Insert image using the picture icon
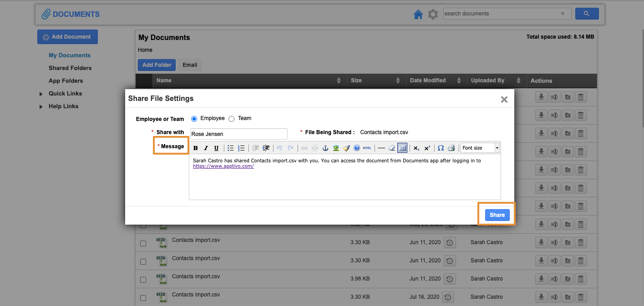The image size is (644, 306). pos(336,148)
